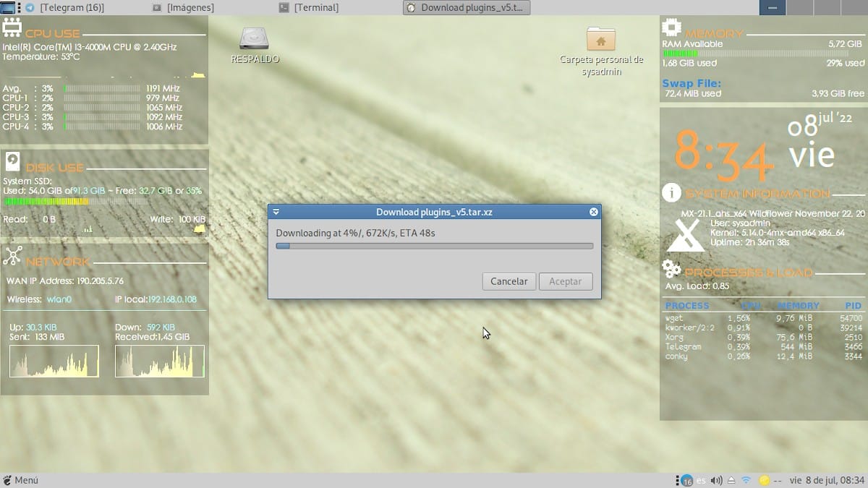The height and width of the screenshot is (488, 868).
Task: Select the first workspace in the pager
Action: pyautogui.click(x=773, y=7)
